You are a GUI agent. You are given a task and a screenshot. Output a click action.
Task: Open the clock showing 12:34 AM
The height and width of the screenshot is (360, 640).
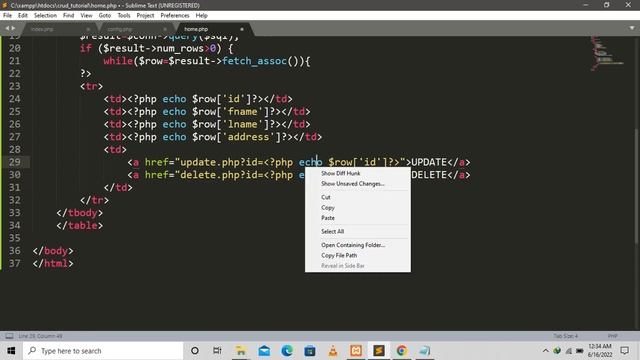coord(600,351)
